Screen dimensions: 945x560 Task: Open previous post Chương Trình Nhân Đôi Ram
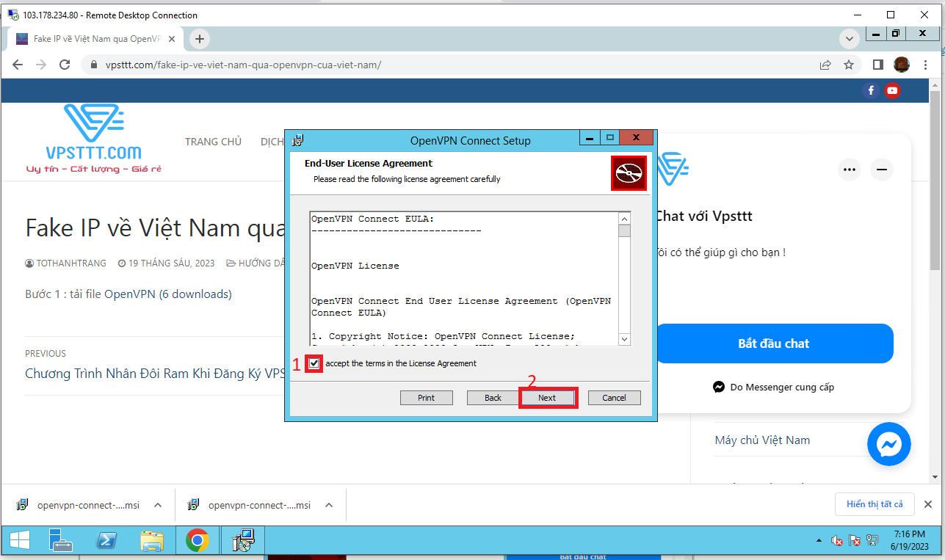[x=155, y=374]
